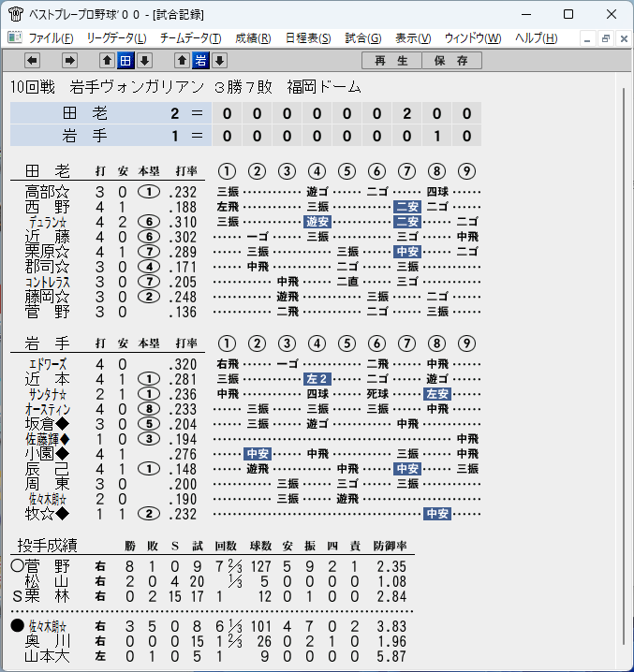Open the ファイル(F) menu
The width and height of the screenshot is (634, 672).
51,38
